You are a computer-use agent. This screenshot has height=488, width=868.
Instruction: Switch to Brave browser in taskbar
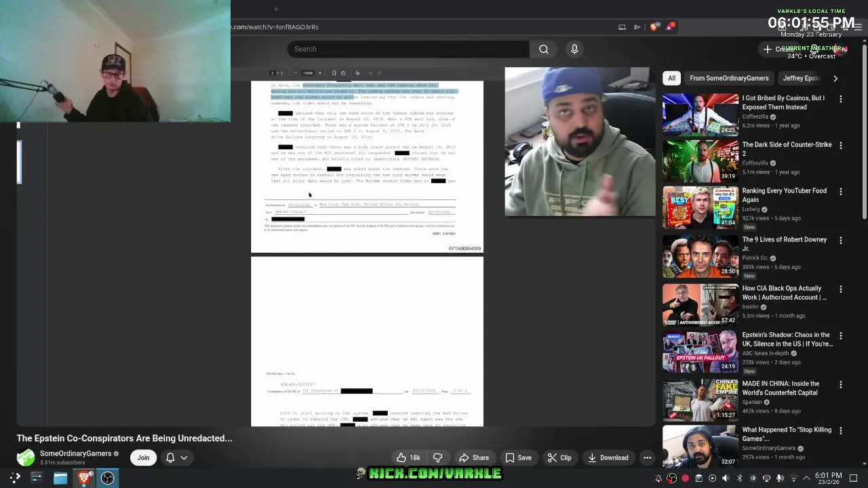point(84,478)
